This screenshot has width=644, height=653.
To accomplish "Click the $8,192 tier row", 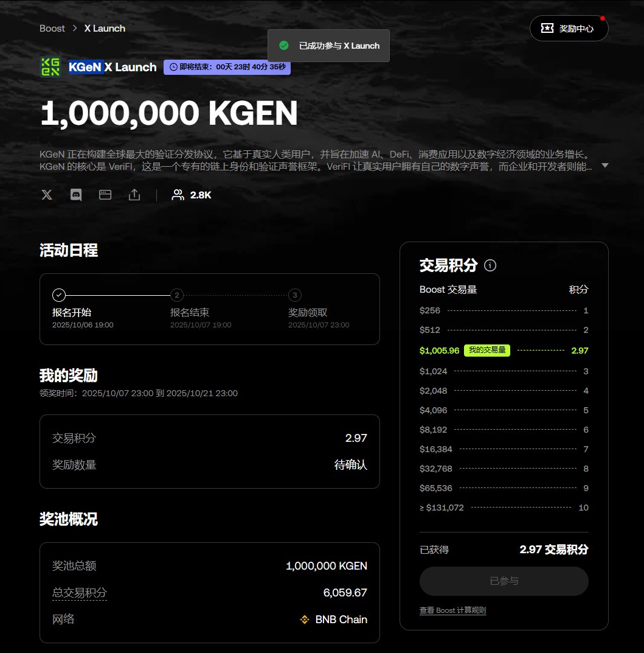I will click(x=504, y=430).
